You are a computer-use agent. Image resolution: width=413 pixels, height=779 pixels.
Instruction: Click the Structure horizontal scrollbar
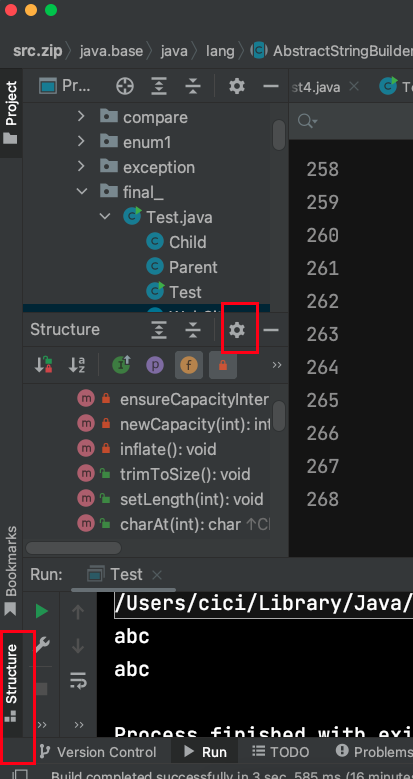tap(74, 548)
